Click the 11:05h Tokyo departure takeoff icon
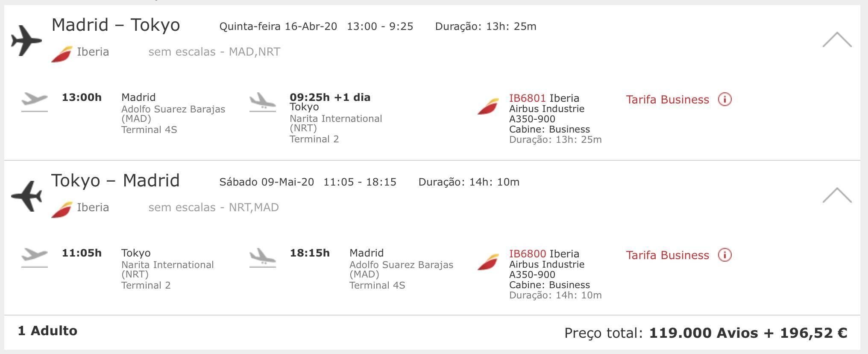 tap(35, 258)
